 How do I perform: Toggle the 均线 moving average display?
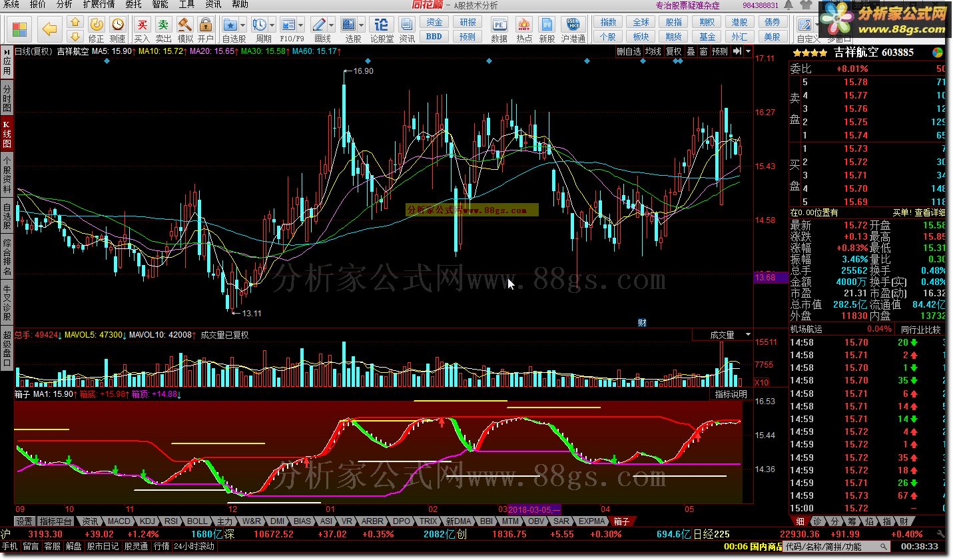[x=653, y=51]
